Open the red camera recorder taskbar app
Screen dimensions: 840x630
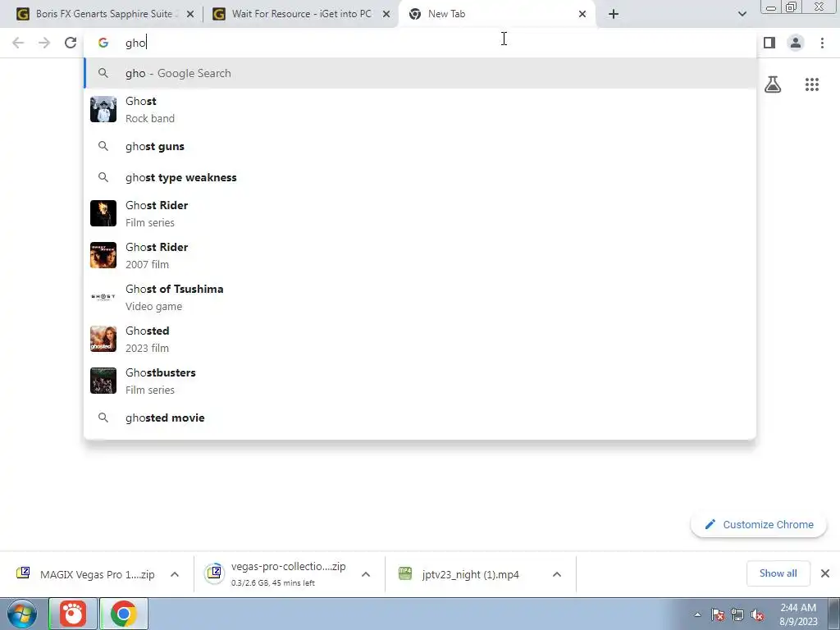pyautogui.click(x=73, y=614)
